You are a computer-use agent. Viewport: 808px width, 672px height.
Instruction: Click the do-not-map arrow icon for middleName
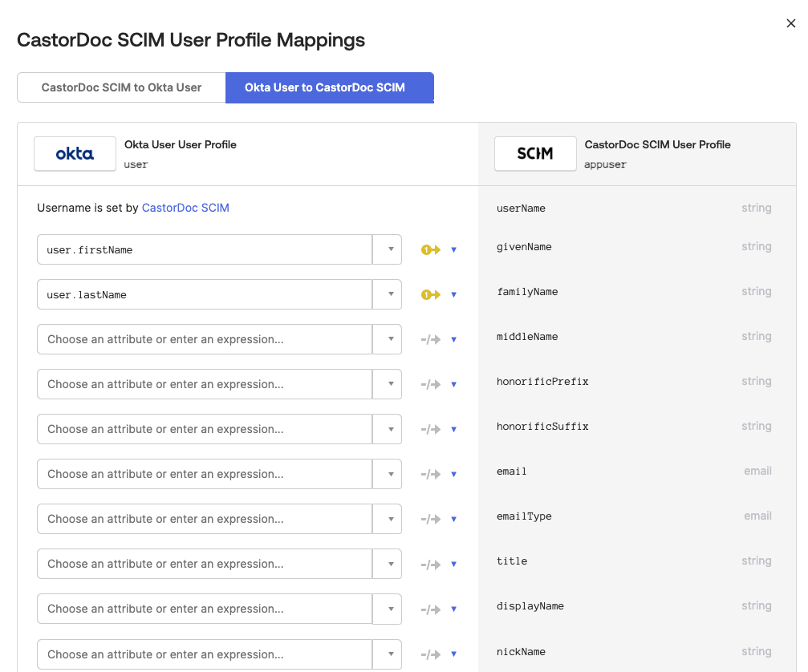[432, 340]
